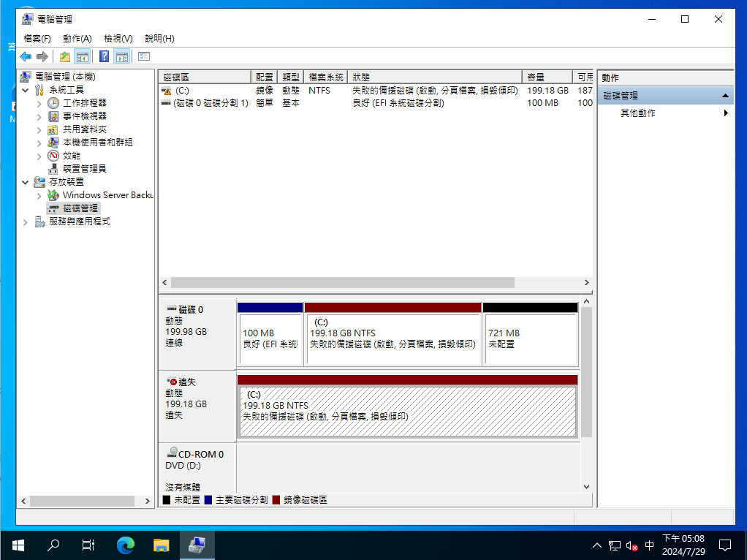Open 裝置管理員 from the tree
This screenshot has width=747, height=560.
click(x=84, y=169)
